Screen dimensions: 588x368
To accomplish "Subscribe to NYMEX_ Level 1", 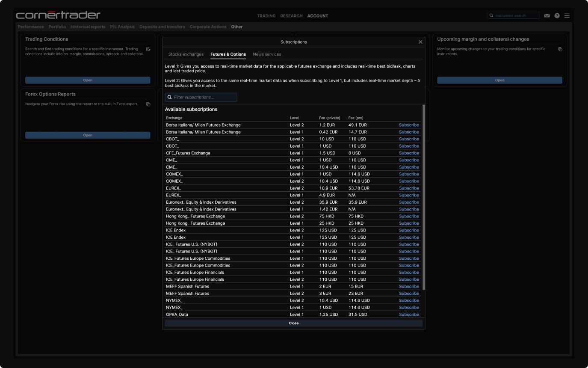I will pyautogui.click(x=409, y=308).
